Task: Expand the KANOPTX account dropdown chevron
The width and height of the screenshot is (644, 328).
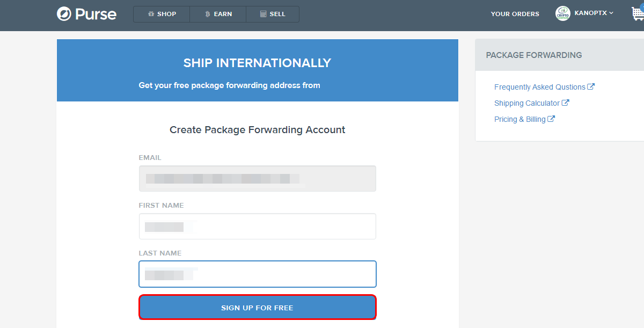Action: tap(611, 13)
